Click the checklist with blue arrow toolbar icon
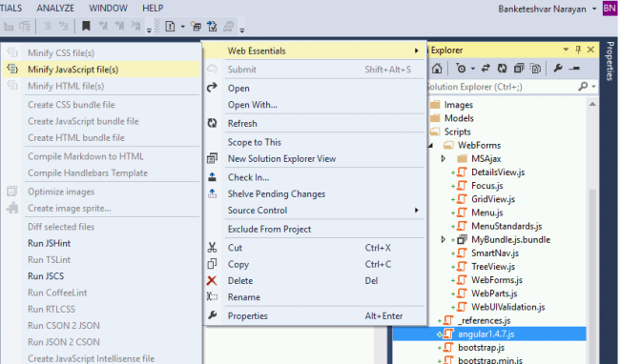Screen dimensions: 620x364 pyautogui.click(x=213, y=27)
